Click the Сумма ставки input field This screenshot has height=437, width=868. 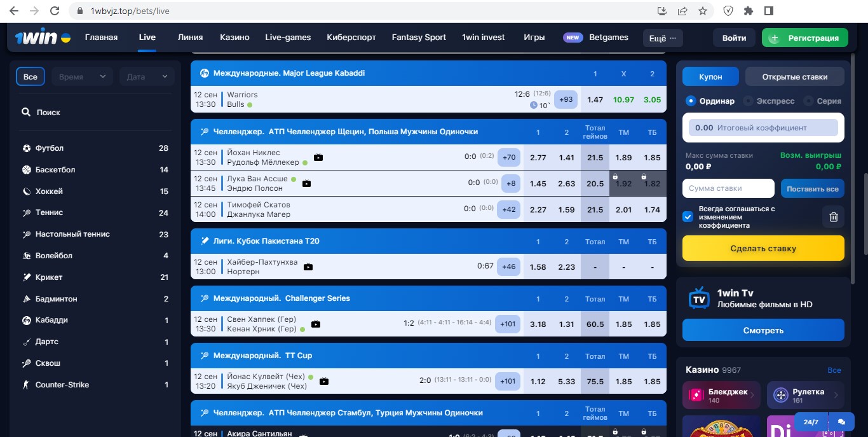(728, 188)
